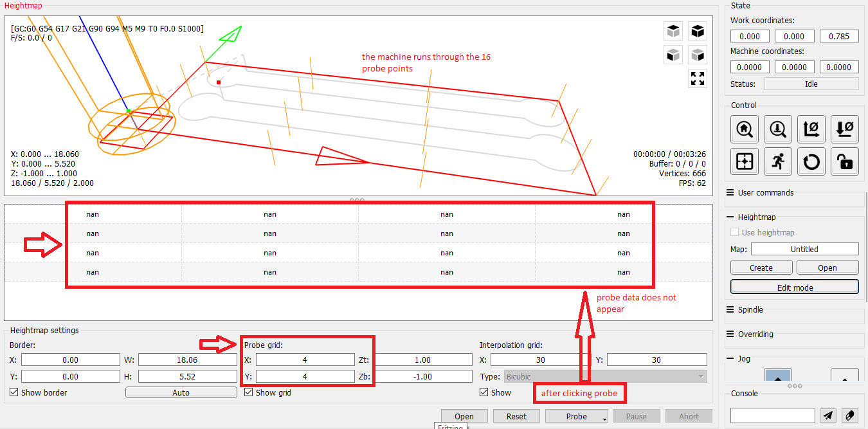Expand the Overriding panel
The image size is (868, 429).
click(755, 334)
